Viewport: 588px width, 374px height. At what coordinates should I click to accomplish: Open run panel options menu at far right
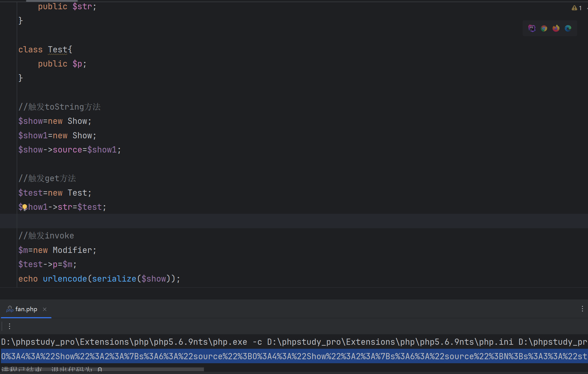(582, 309)
